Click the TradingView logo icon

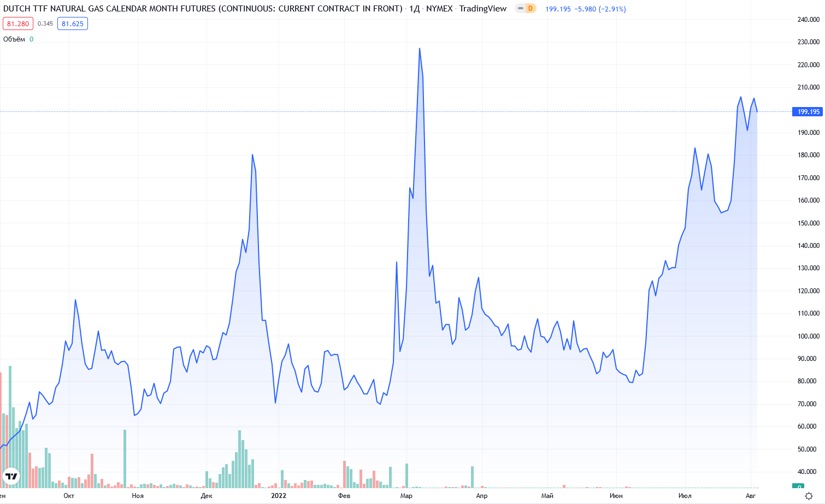point(11,476)
